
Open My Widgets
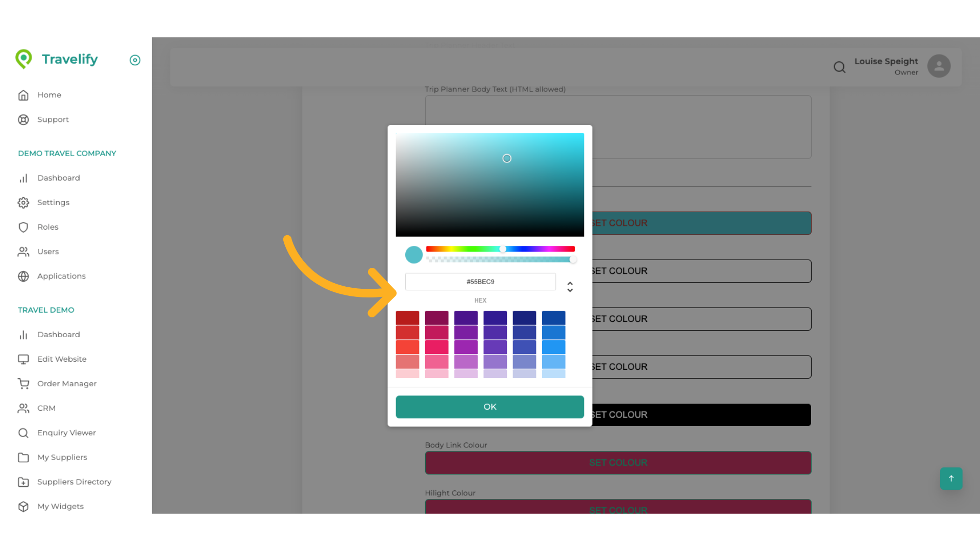pos(60,506)
